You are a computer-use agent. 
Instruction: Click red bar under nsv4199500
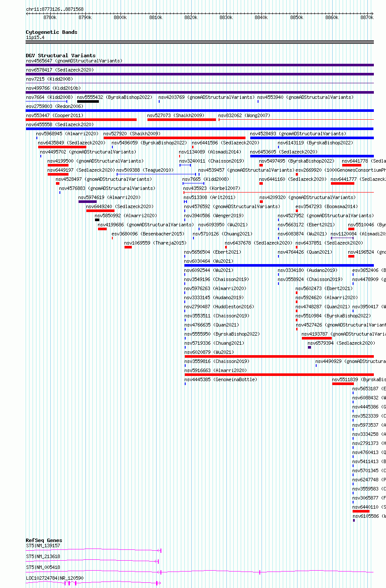point(58,165)
